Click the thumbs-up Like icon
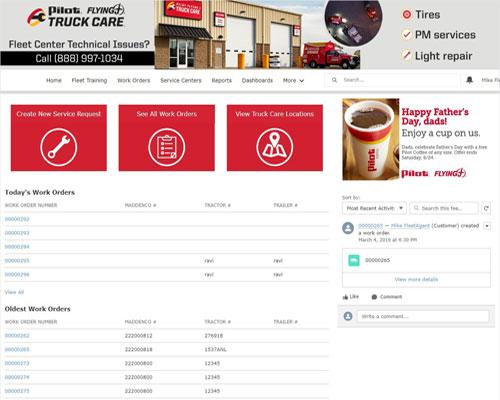 tap(345, 297)
